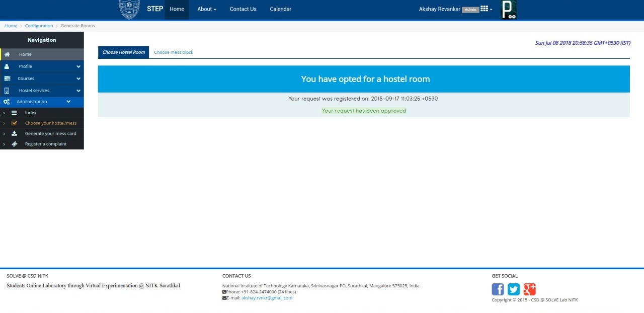
Task: Click the home icon in Navigation sidebar
Action: (x=7, y=54)
